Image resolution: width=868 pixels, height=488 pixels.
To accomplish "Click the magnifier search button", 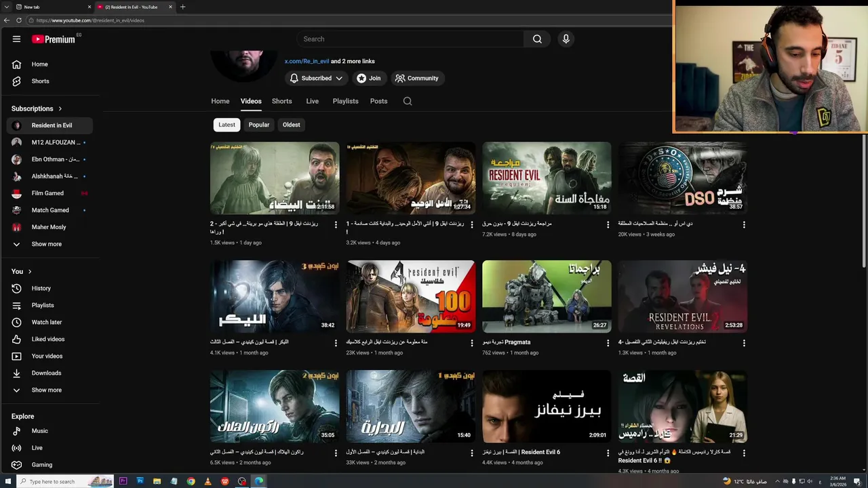I will pyautogui.click(x=537, y=39).
